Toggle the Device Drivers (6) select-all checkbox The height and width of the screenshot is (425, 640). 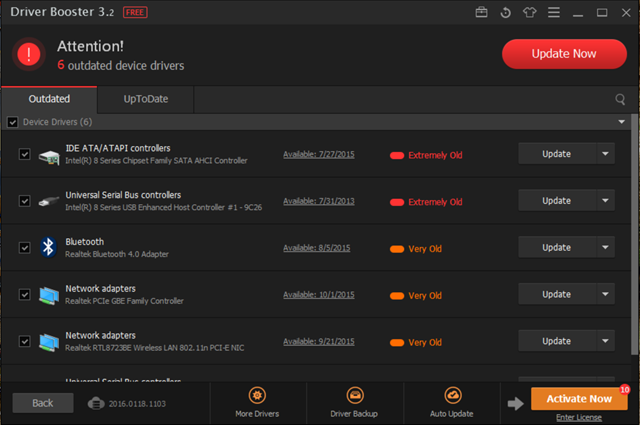tap(13, 122)
